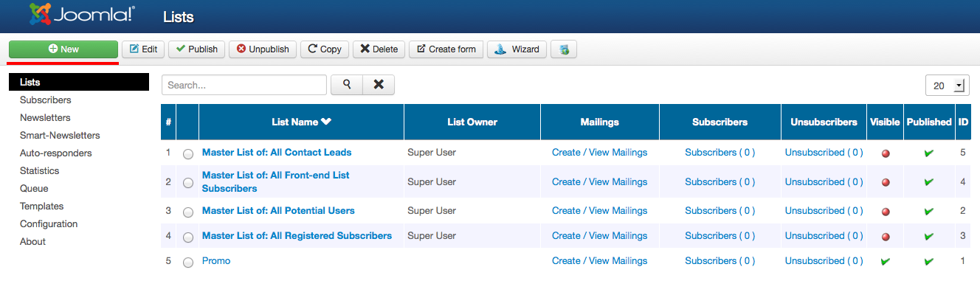This screenshot has height=281, width=980.
Task: Clear search with the X icon button
Action: (379, 85)
